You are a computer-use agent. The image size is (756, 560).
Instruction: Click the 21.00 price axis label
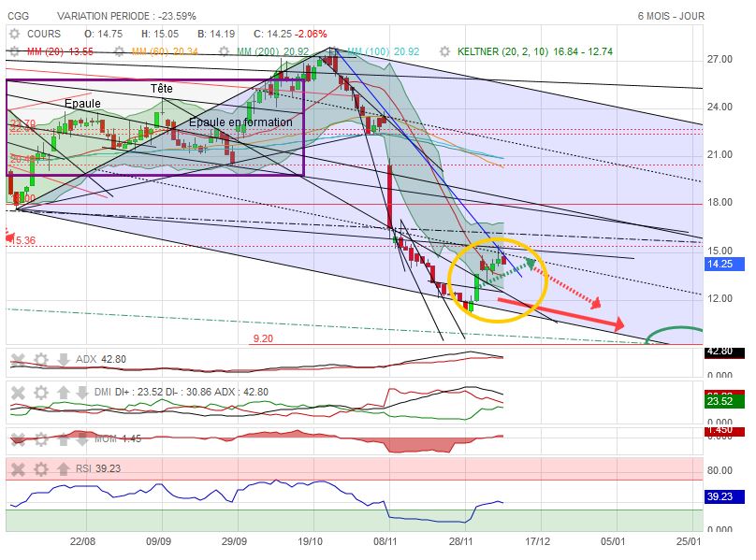point(720,154)
